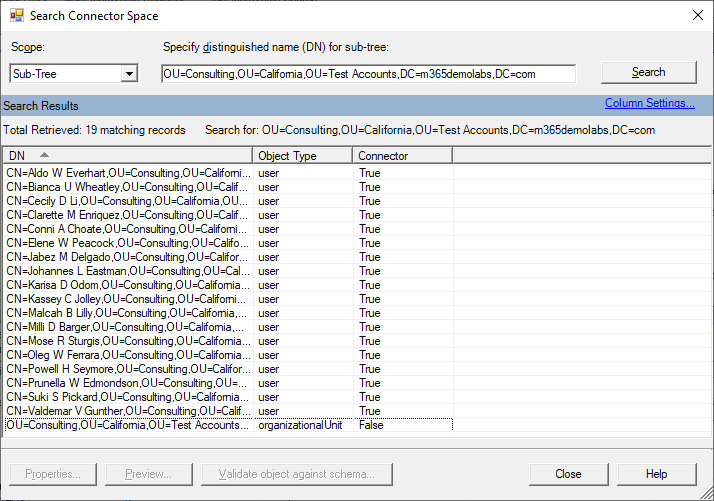Image resolution: width=714 pixels, height=501 pixels.
Task: Sort by the DN column header
Action: tap(127, 156)
